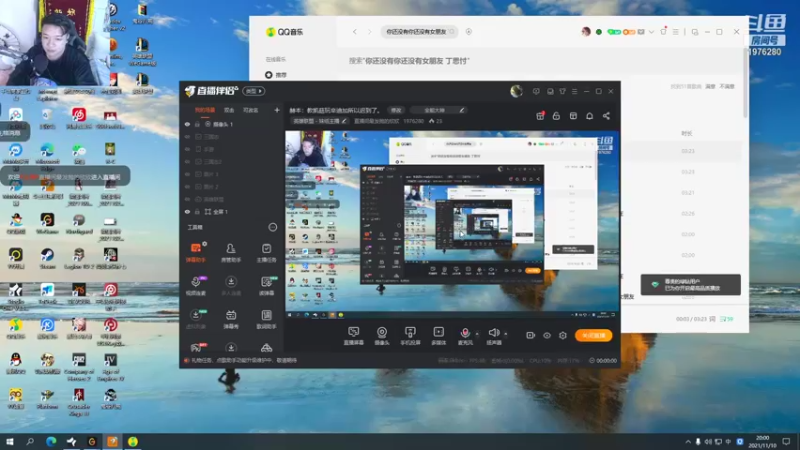
Task: Select the first scene tab in streaming app
Action: (205, 110)
